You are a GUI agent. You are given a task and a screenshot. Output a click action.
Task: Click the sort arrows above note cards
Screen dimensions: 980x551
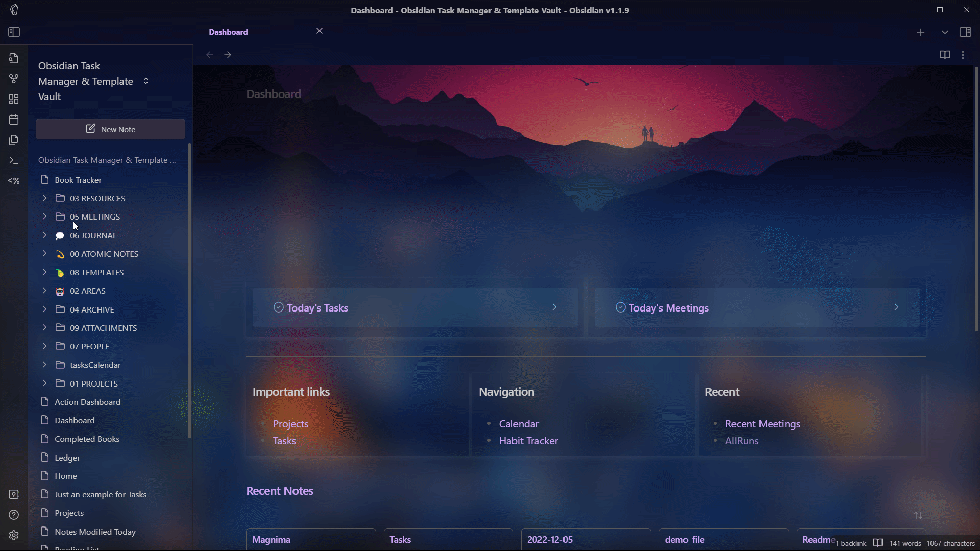coord(918,515)
